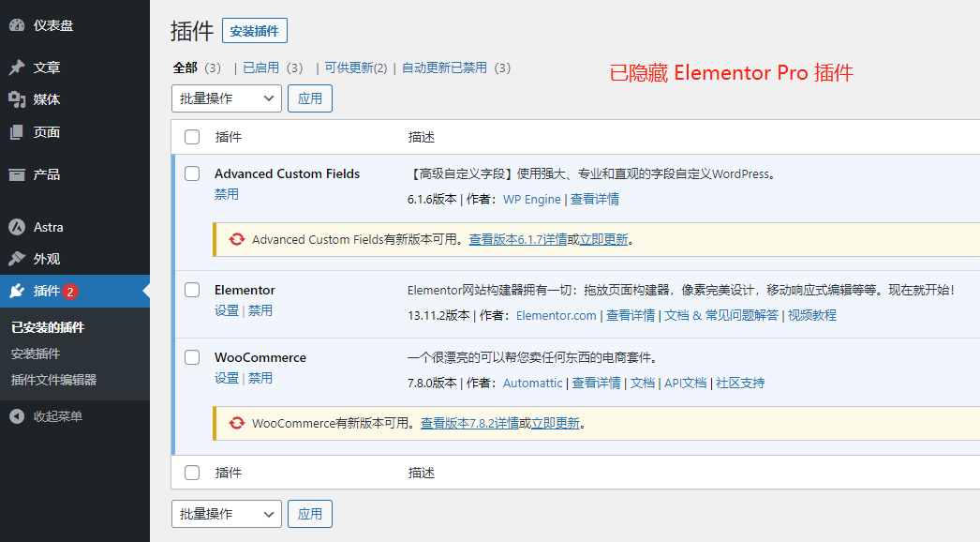Open Elementor 视频教程 link
Image resolution: width=980 pixels, height=542 pixels.
(x=812, y=315)
